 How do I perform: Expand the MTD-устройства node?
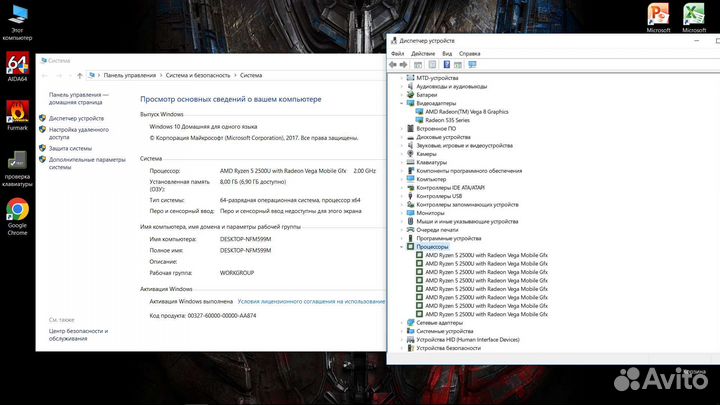[x=402, y=78]
